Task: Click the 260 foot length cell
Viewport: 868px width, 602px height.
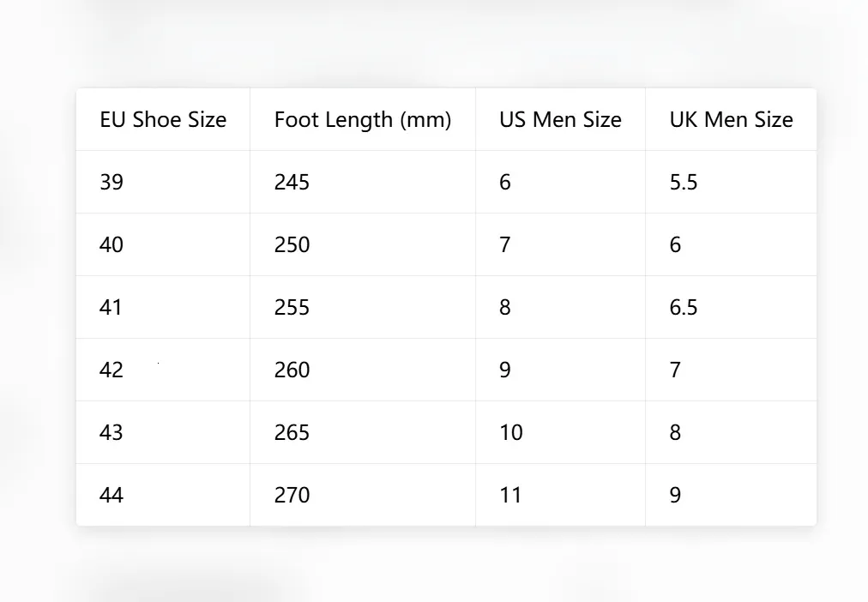Action: point(363,370)
